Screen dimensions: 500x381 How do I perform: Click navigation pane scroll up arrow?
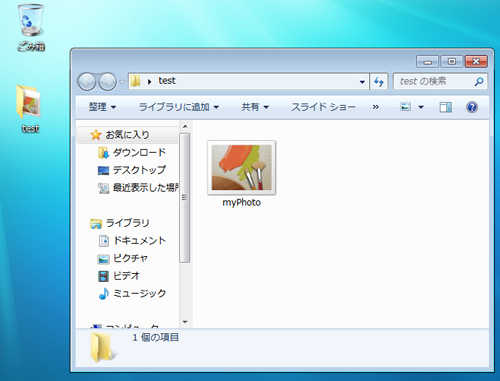pos(185,126)
